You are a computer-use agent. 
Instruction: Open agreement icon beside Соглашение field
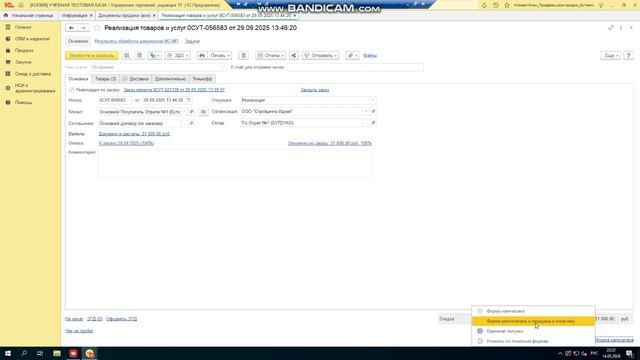(191, 123)
